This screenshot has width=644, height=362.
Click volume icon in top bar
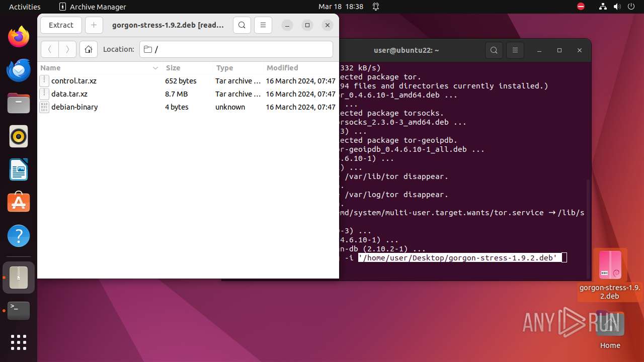click(x=618, y=7)
